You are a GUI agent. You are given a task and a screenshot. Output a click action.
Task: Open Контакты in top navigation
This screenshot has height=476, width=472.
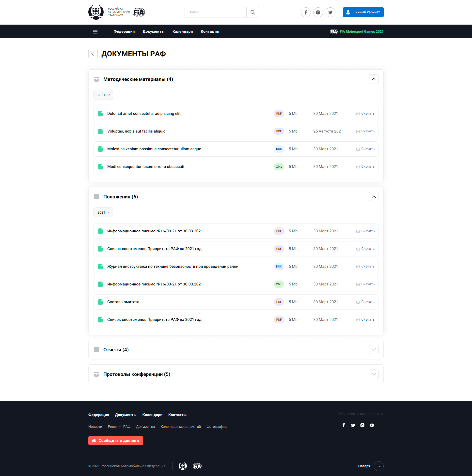point(210,31)
